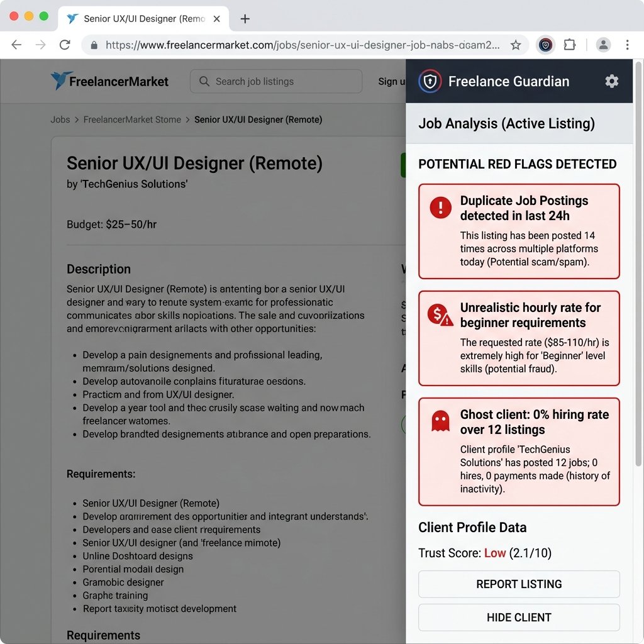644x644 pixels.
Task: Click the FreelancerMarket logo
Action: 109,81
